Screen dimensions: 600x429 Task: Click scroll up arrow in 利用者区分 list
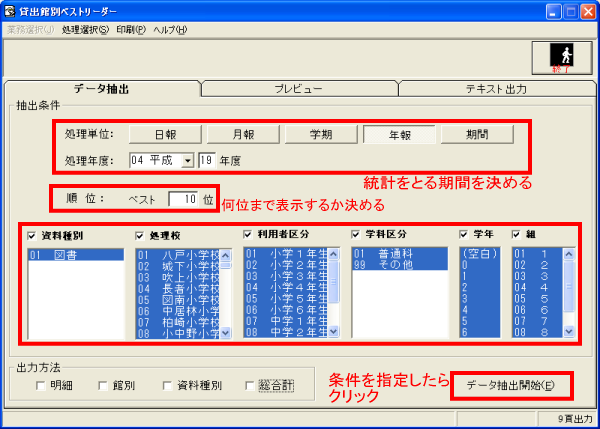click(x=333, y=254)
